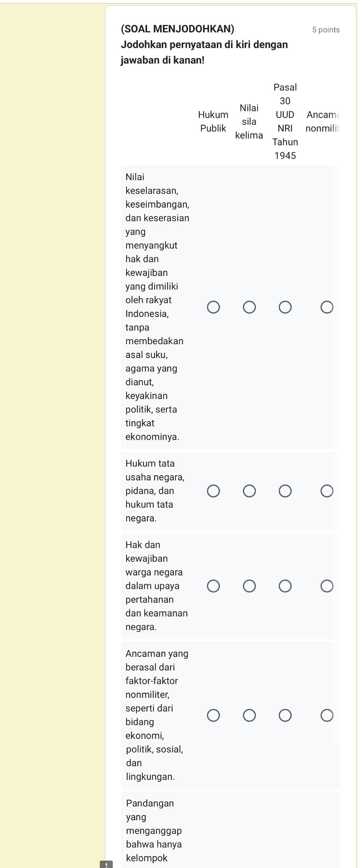The width and height of the screenshot is (358, 868).
Task: Select 'Ancaman nonmiliter' for the 'Hukum tata usaha negara' row
Action: [327, 491]
